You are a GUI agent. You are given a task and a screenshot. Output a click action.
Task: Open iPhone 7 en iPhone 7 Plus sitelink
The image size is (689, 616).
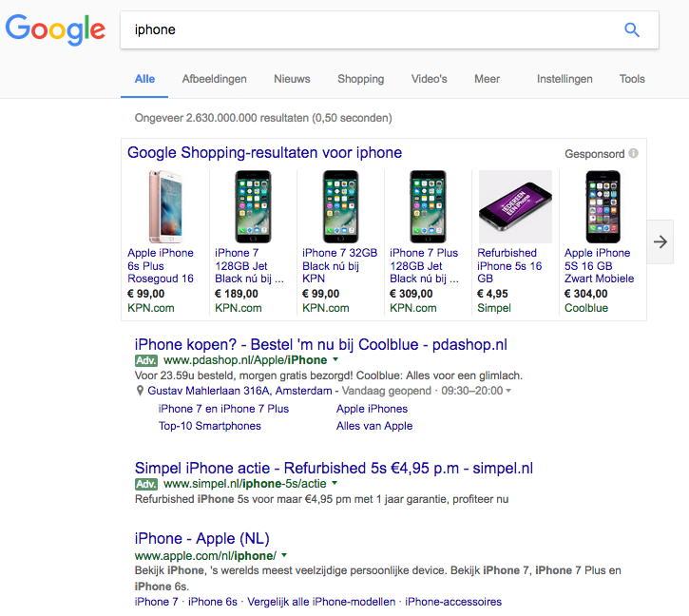[223, 409]
